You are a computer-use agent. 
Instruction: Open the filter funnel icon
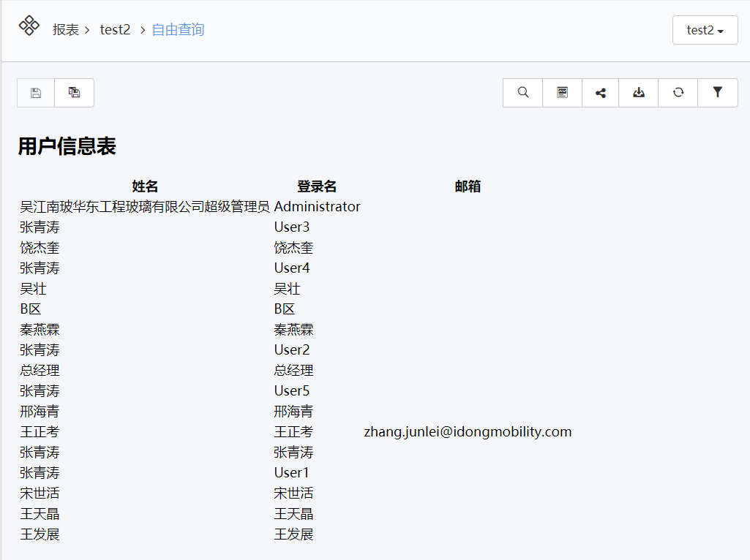pos(717,93)
